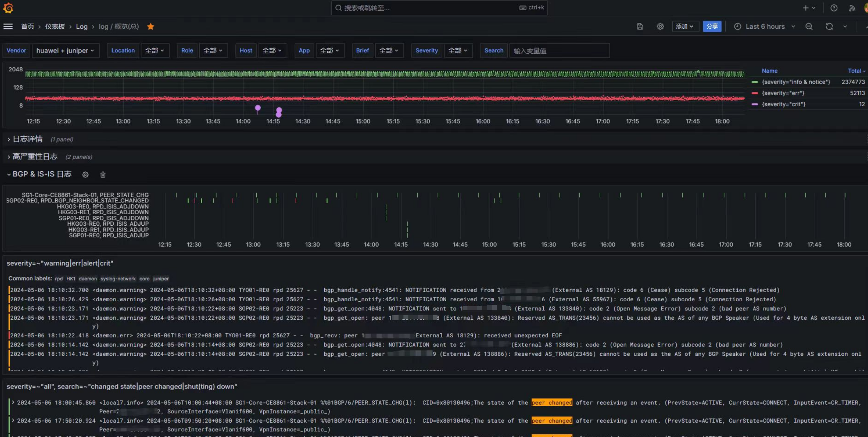Zoom out the time range

[x=809, y=26]
